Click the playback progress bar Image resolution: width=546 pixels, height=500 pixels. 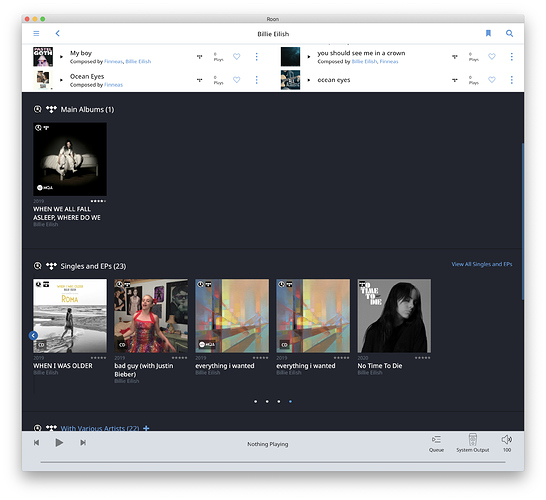pos(273,462)
